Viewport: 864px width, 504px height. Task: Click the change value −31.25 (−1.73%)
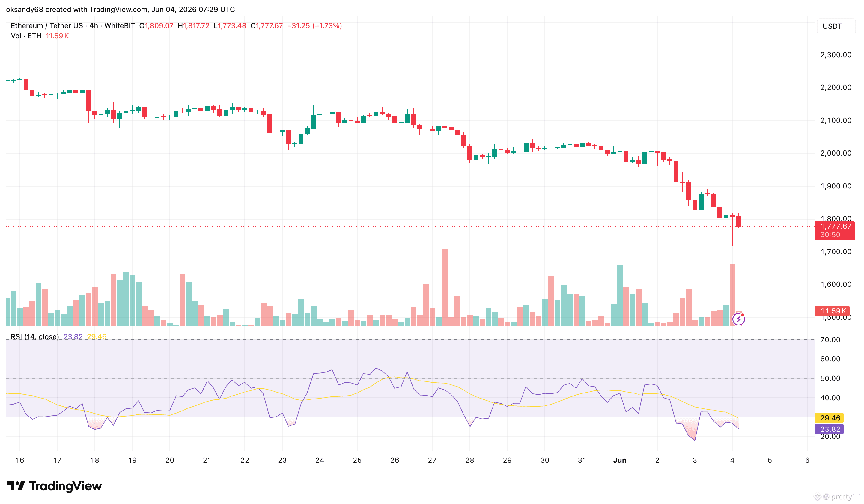pyautogui.click(x=314, y=26)
